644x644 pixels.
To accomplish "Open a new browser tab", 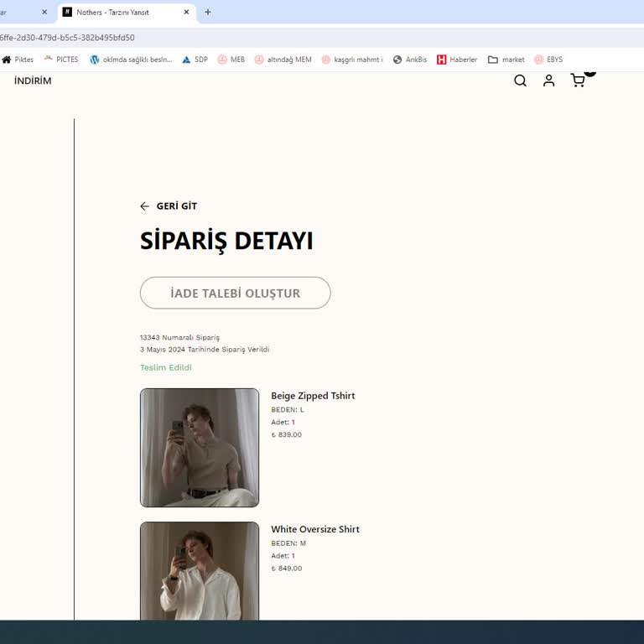I will pos(208,13).
